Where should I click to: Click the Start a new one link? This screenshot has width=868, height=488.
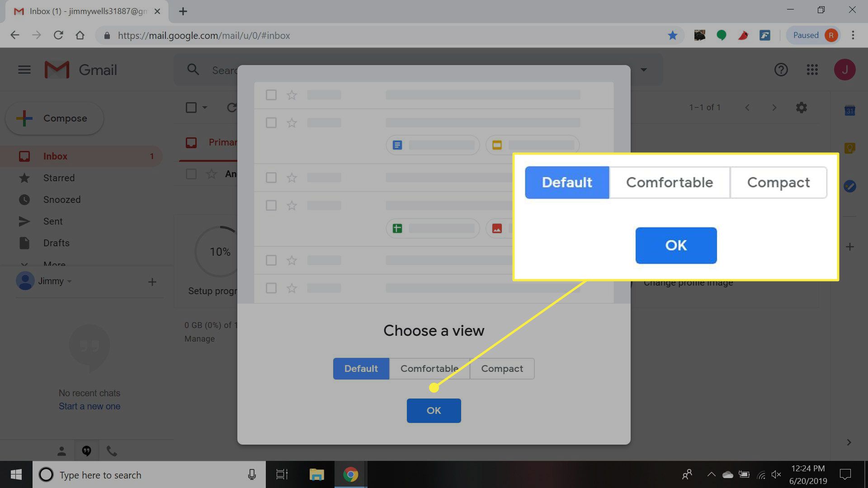[90, 406]
